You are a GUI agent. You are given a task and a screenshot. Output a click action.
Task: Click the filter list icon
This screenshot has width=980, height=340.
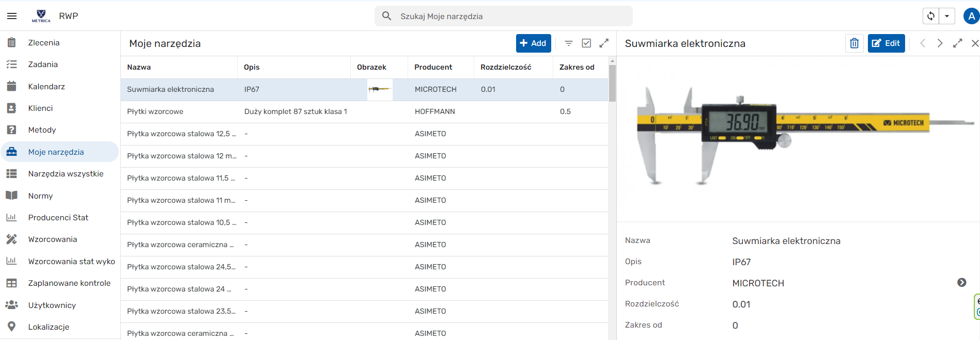coord(569,43)
